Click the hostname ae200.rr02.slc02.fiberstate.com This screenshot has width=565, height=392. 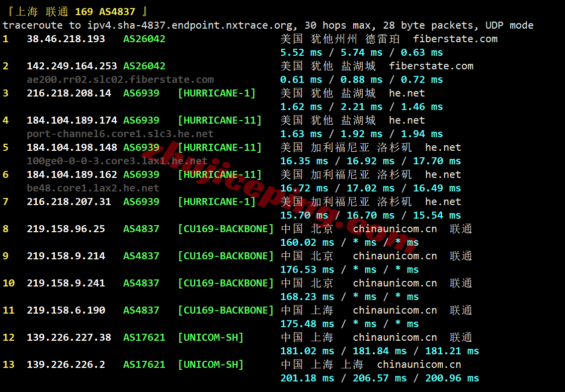click(x=120, y=79)
